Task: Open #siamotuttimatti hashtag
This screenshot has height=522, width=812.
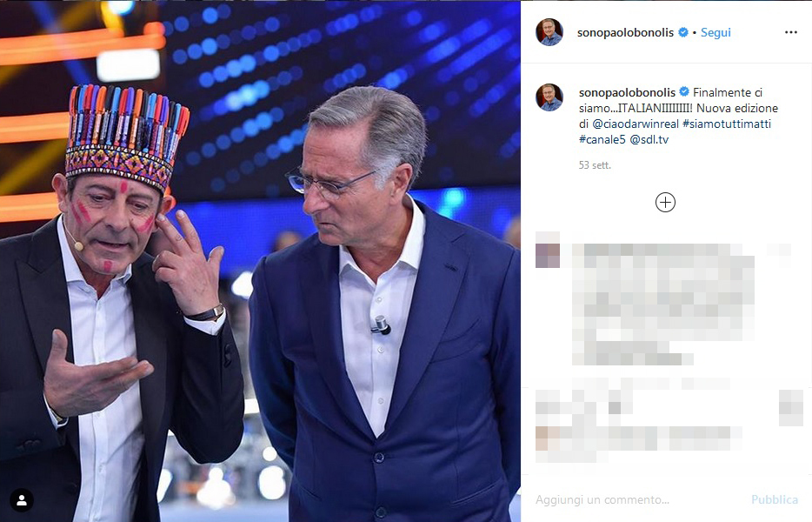Action: point(727,124)
